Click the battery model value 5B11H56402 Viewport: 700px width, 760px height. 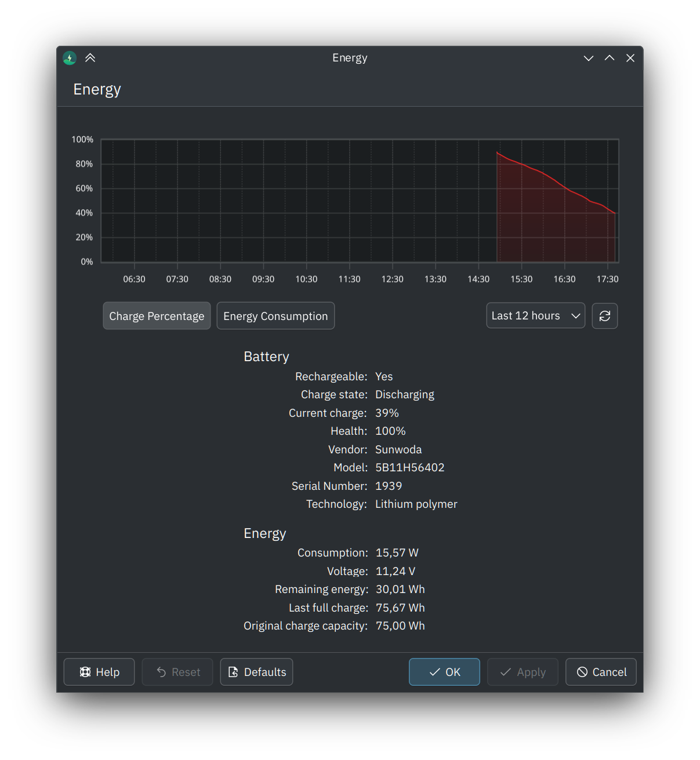coord(409,468)
